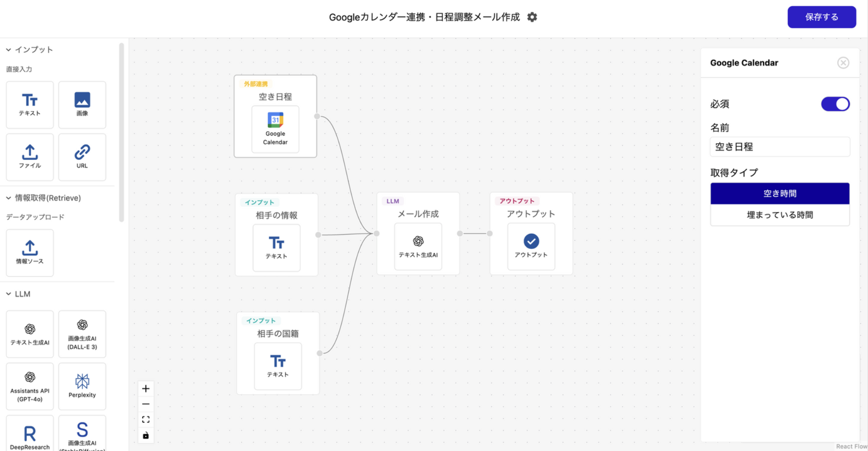
Task: Fit the flow view to screen
Action: tap(146, 419)
